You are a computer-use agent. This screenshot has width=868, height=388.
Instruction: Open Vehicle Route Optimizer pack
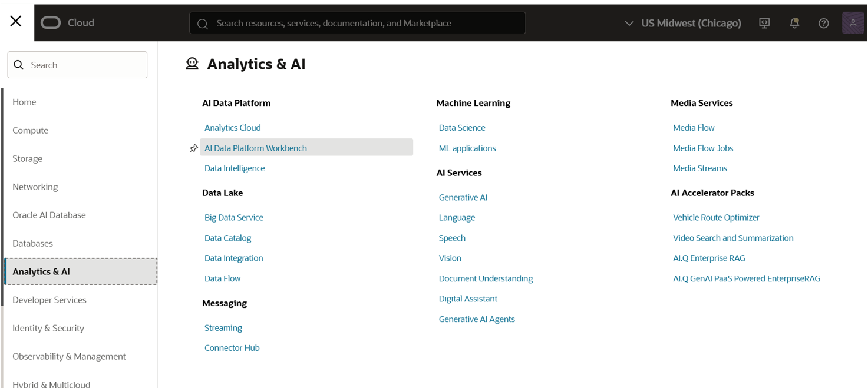[716, 217]
